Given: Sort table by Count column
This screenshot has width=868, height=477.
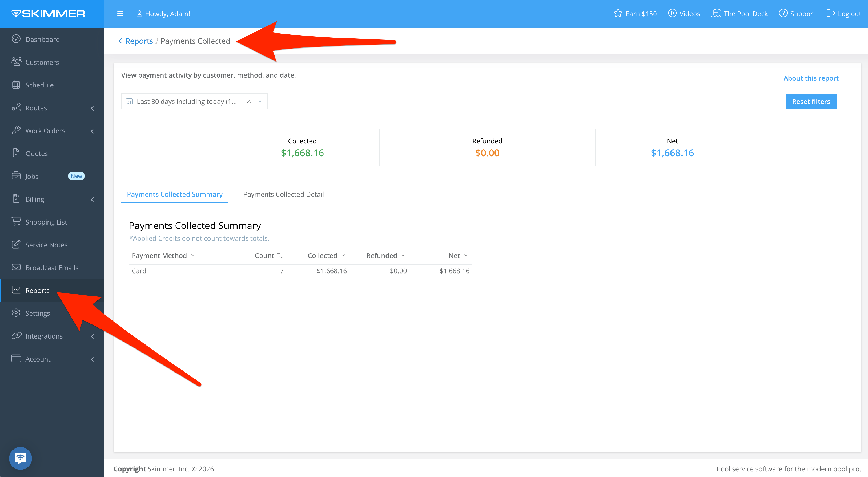Looking at the screenshot, I should click(x=280, y=255).
